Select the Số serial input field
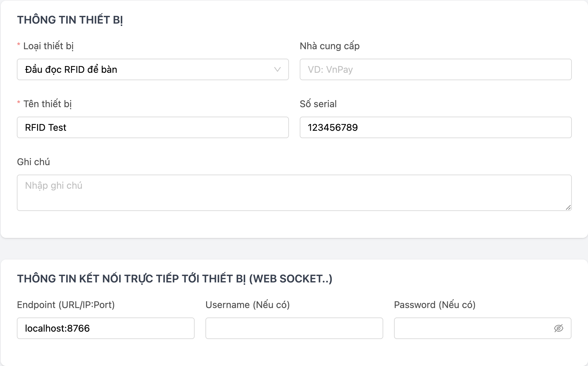 [x=435, y=127]
